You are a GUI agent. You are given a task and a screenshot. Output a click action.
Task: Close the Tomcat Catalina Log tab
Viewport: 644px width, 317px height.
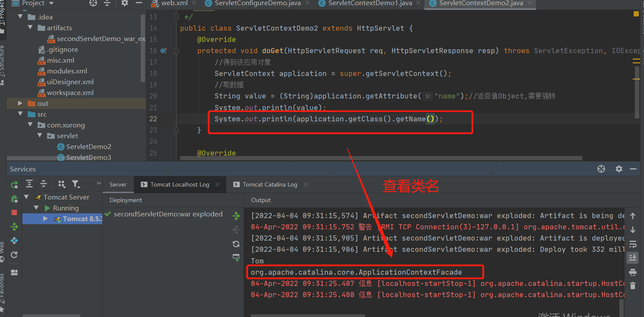(x=306, y=184)
